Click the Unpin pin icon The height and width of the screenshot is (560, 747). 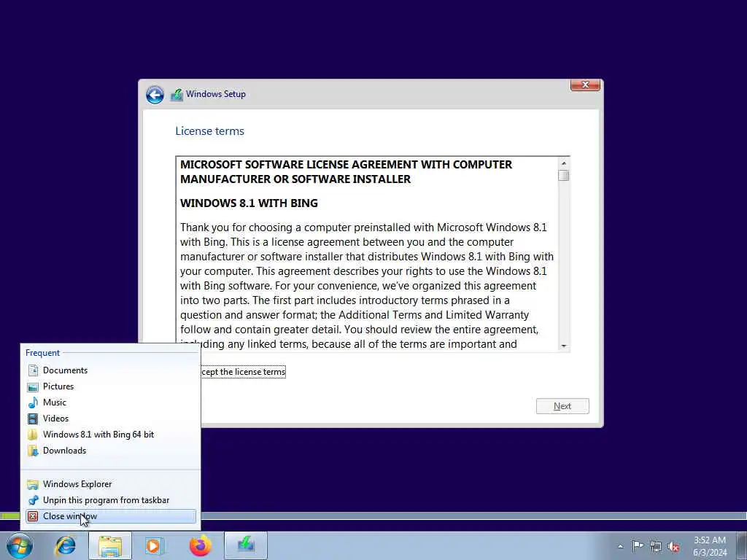pyautogui.click(x=33, y=500)
